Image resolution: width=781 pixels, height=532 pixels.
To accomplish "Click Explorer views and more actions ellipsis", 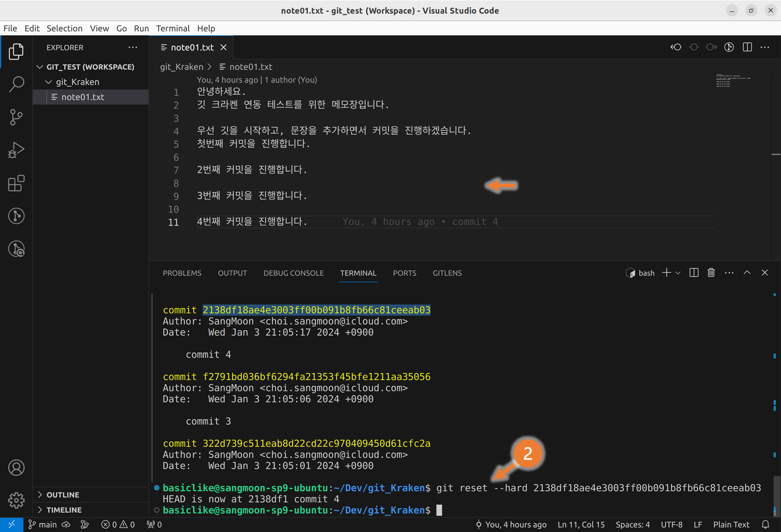I will [x=133, y=48].
